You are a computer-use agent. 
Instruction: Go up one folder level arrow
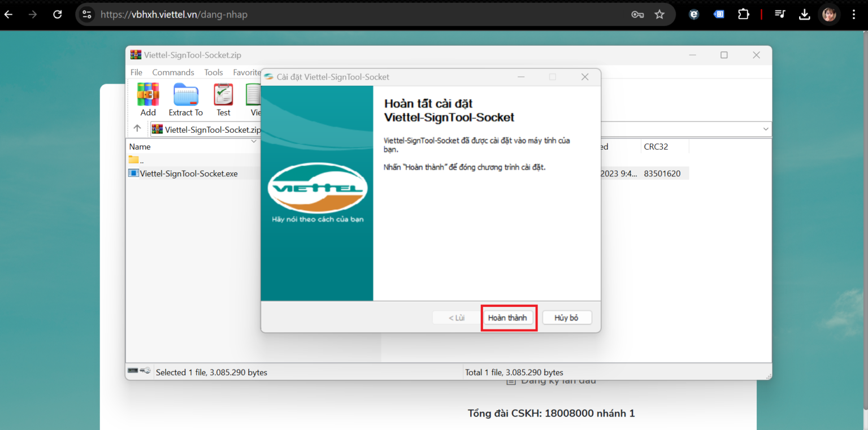pos(137,129)
